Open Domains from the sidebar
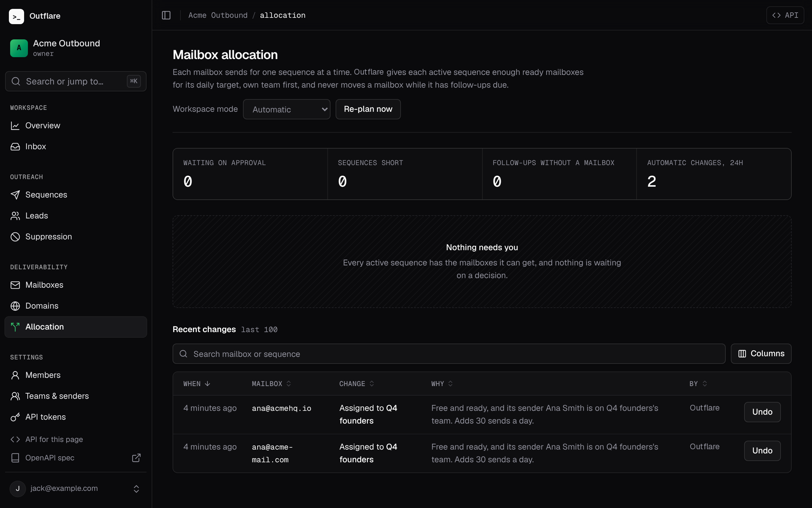 76,306
